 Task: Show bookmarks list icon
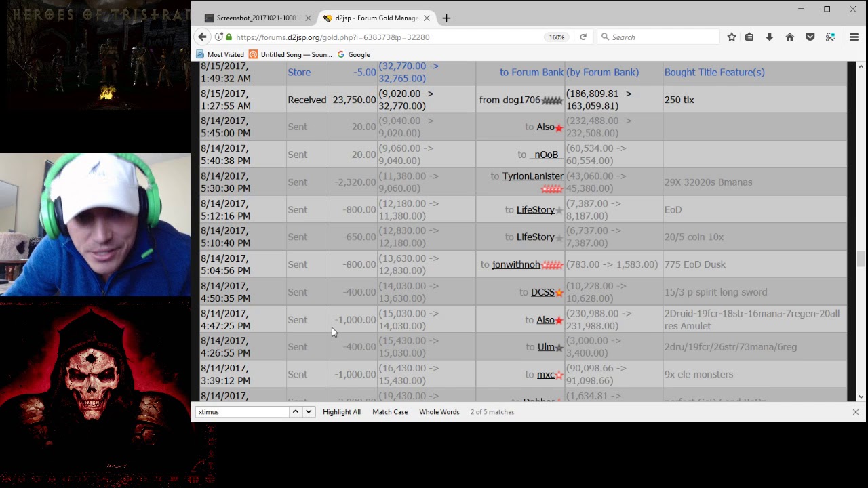click(749, 37)
